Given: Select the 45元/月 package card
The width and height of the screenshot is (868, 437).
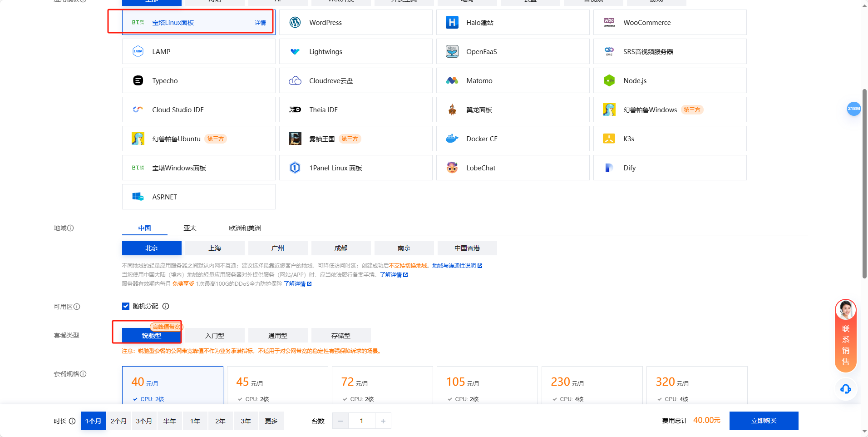Looking at the screenshot, I should click(x=277, y=385).
